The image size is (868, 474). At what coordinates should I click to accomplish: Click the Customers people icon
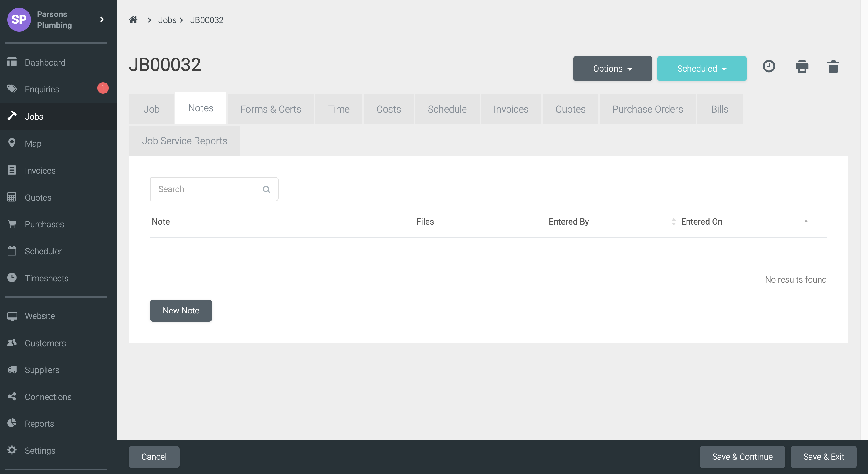click(12, 343)
